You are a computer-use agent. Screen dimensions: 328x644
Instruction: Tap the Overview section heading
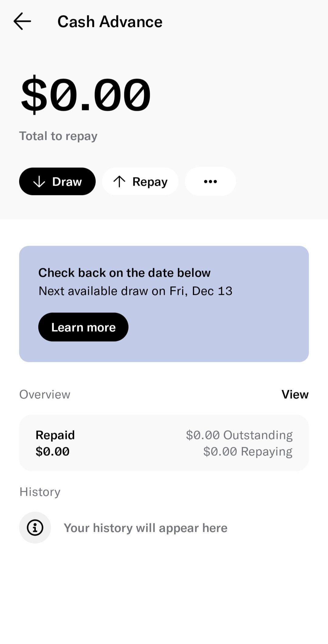click(x=45, y=394)
